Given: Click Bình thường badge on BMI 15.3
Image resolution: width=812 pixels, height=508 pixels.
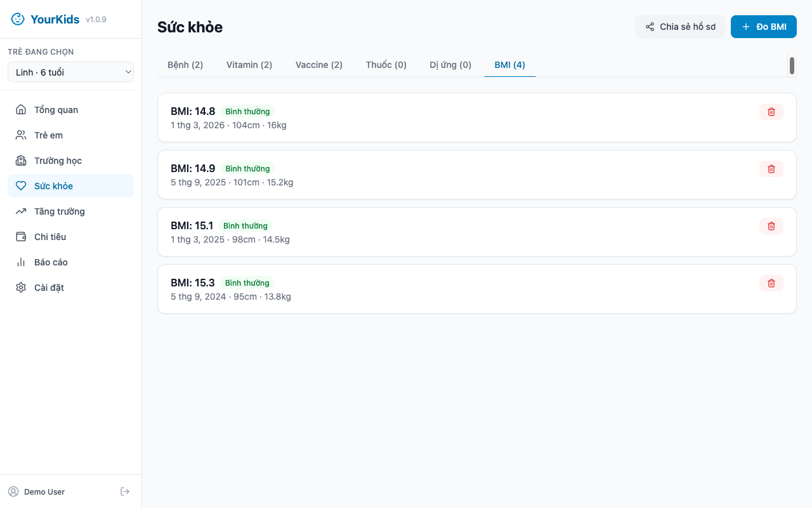Looking at the screenshot, I should tap(247, 283).
